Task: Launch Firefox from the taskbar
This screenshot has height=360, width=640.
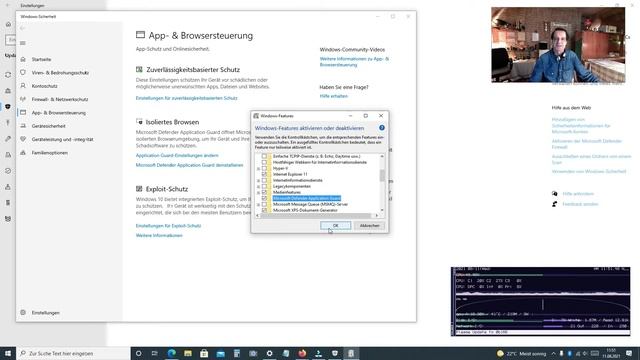Action: click(302, 353)
